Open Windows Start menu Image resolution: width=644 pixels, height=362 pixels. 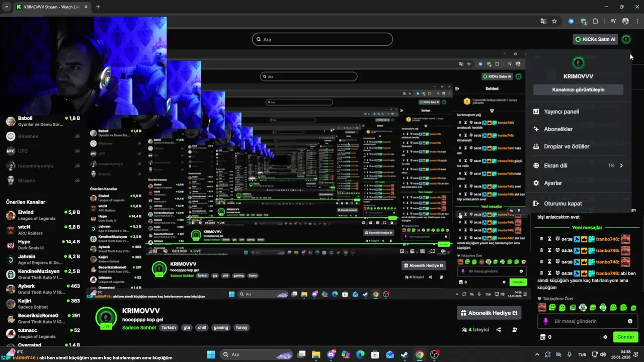point(211,354)
